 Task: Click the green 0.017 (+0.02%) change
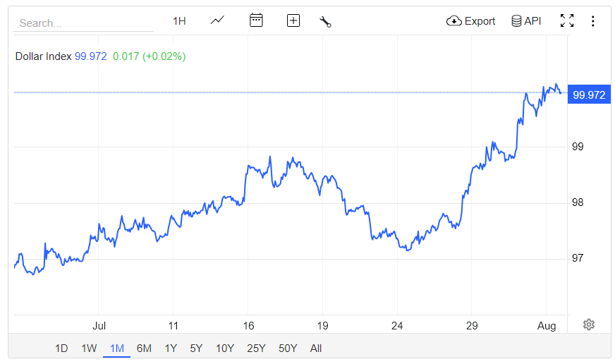[x=149, y=56]
